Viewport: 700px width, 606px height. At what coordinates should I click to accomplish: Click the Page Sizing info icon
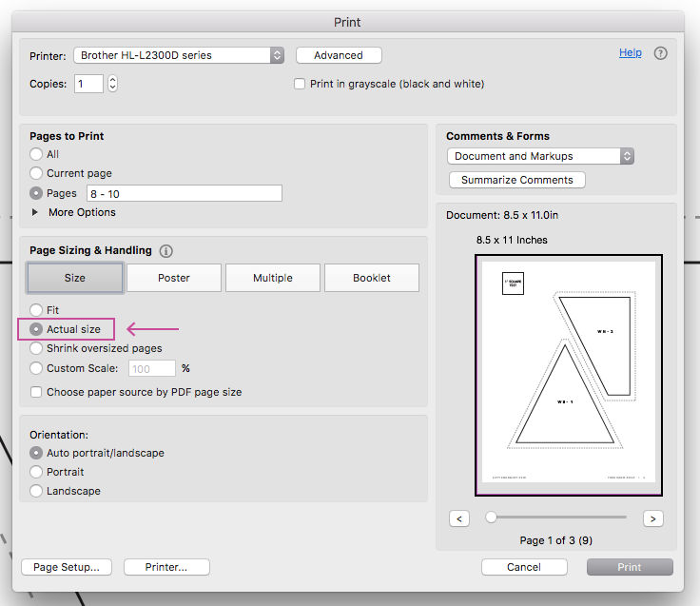pos(166,251)
